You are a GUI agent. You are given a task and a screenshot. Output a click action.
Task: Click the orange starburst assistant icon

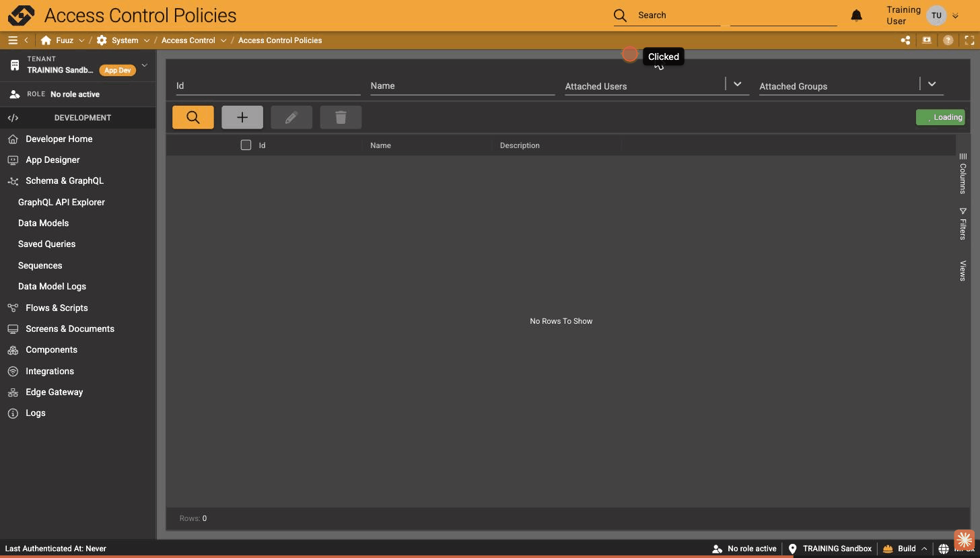965,540
